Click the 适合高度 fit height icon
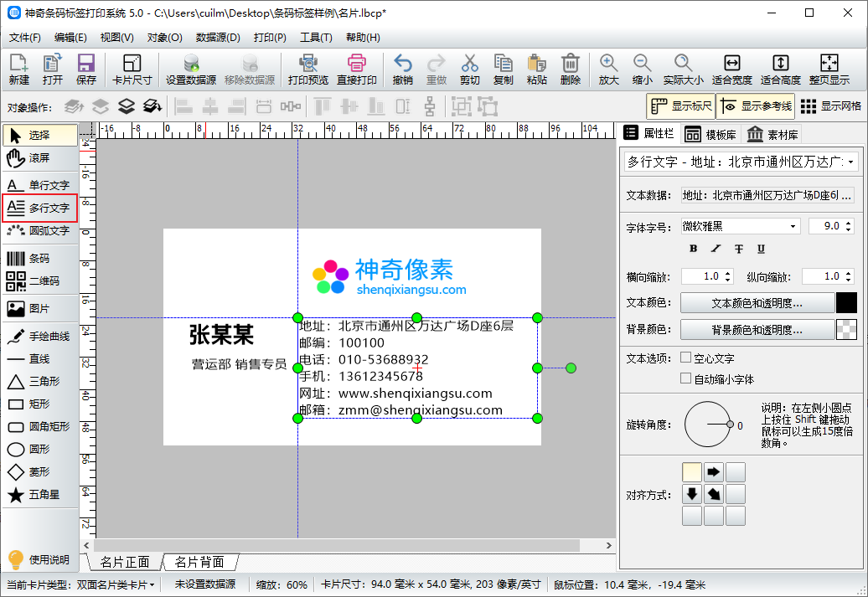 781,69
